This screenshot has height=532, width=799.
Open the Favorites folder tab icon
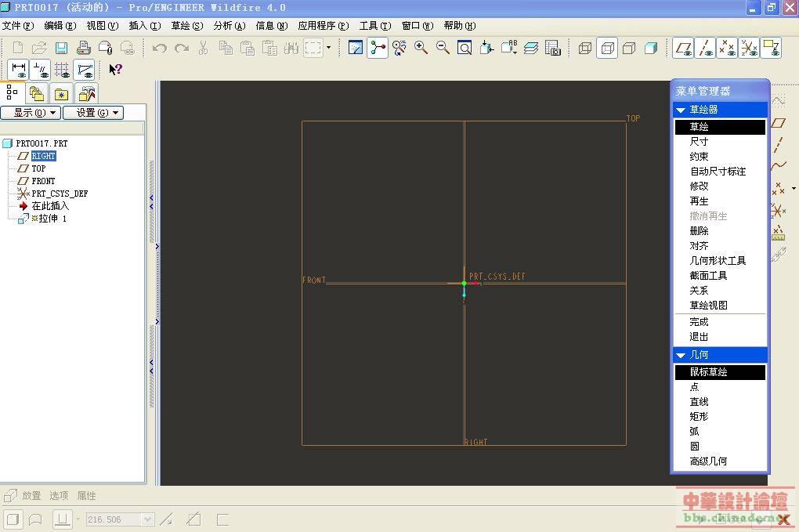[x=61, y=94]
